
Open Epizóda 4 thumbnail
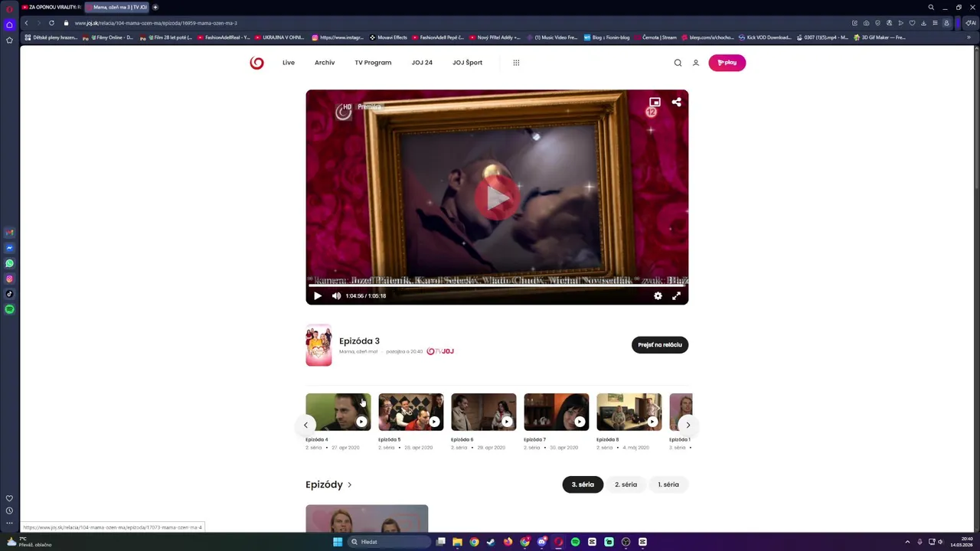(338, 412)
